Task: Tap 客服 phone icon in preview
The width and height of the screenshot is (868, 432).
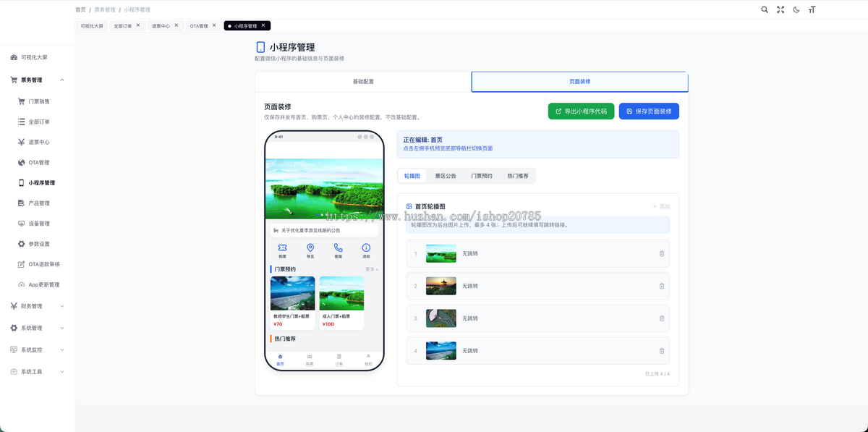Action: (338, 250)
